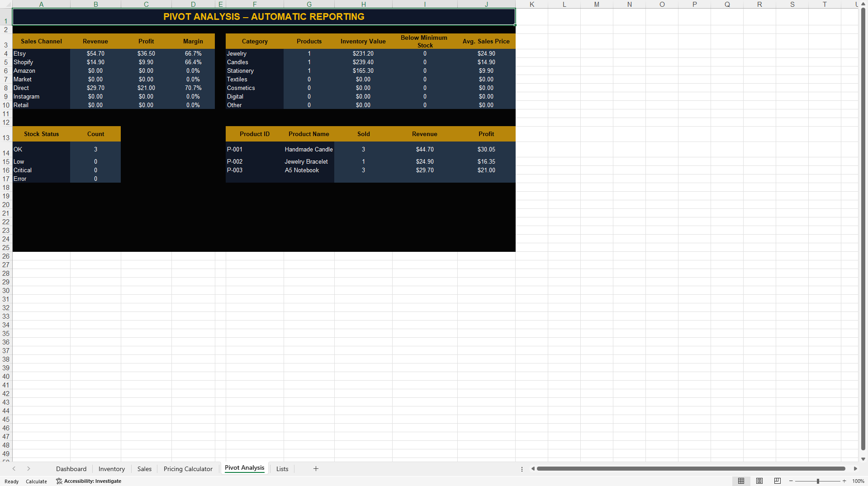
Task: Click Direct margin 70.7% cell
Action: pyautogui.click(x=193, y=88)
